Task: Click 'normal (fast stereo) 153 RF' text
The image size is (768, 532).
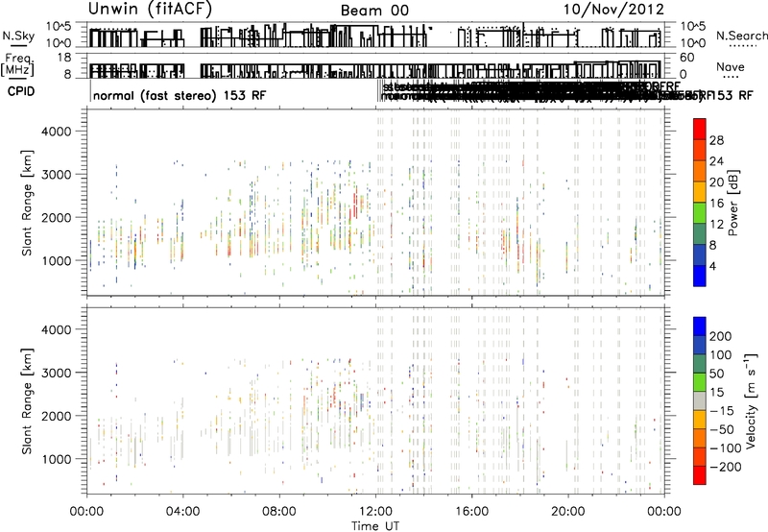Action: click(x=180, y=95)
